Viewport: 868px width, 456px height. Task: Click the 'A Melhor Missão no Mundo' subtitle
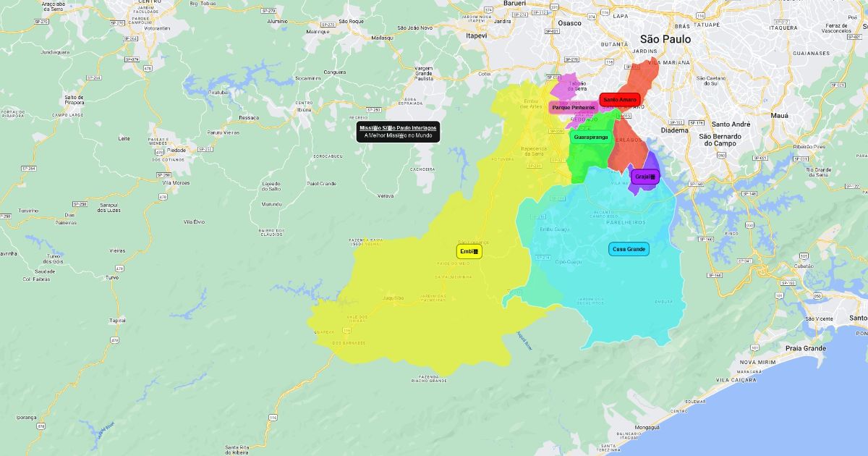(398, 135)
